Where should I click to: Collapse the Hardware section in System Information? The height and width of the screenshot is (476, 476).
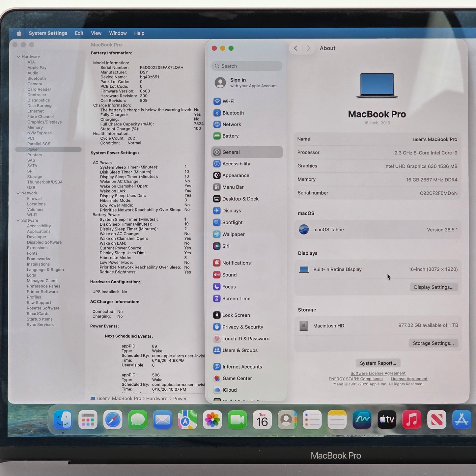18,57
